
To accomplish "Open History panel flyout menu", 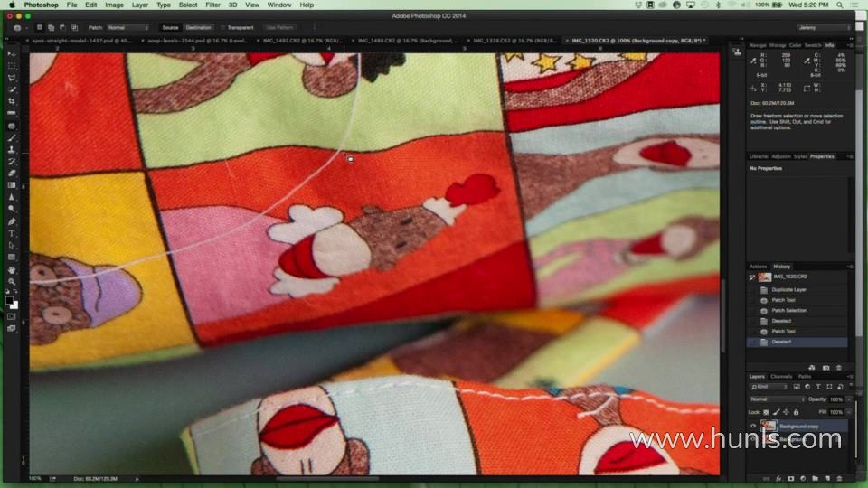I will [850, 267].
